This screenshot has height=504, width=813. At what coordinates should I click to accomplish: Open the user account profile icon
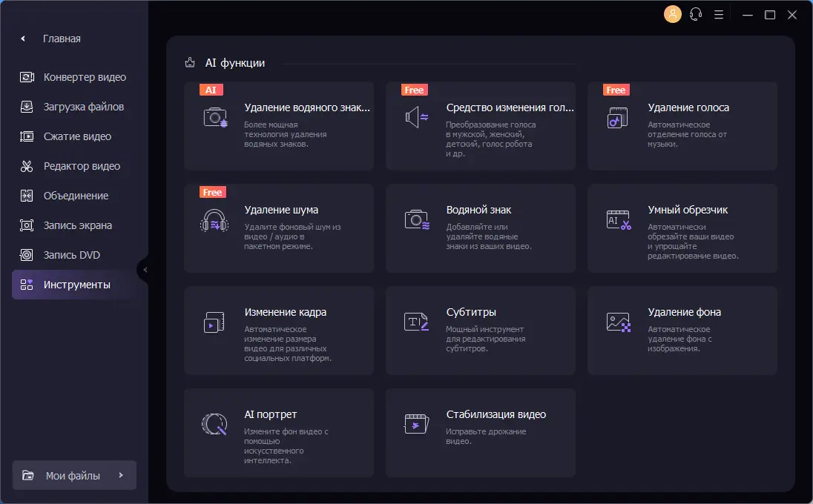tap(673, 14)
